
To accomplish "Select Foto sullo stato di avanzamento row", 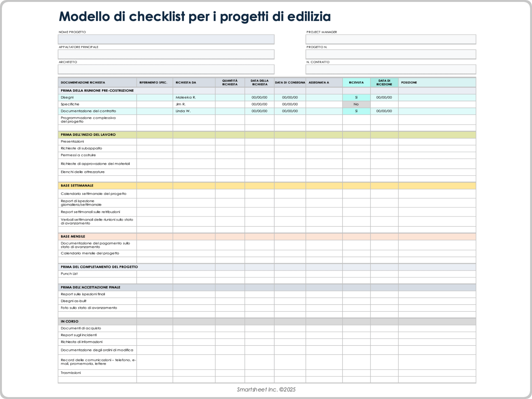I will pyautogui.click(x=267, y=308).
